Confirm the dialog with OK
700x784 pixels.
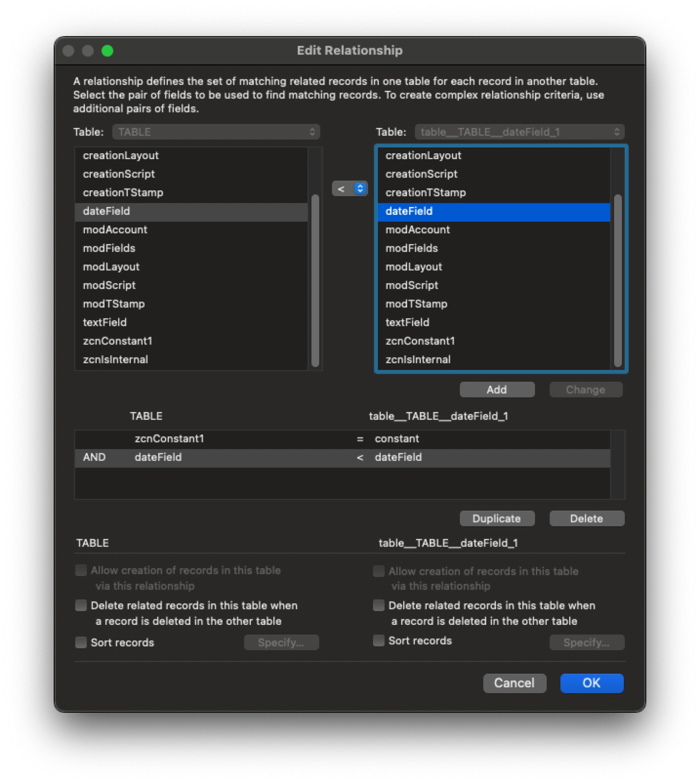pos(591,683)
